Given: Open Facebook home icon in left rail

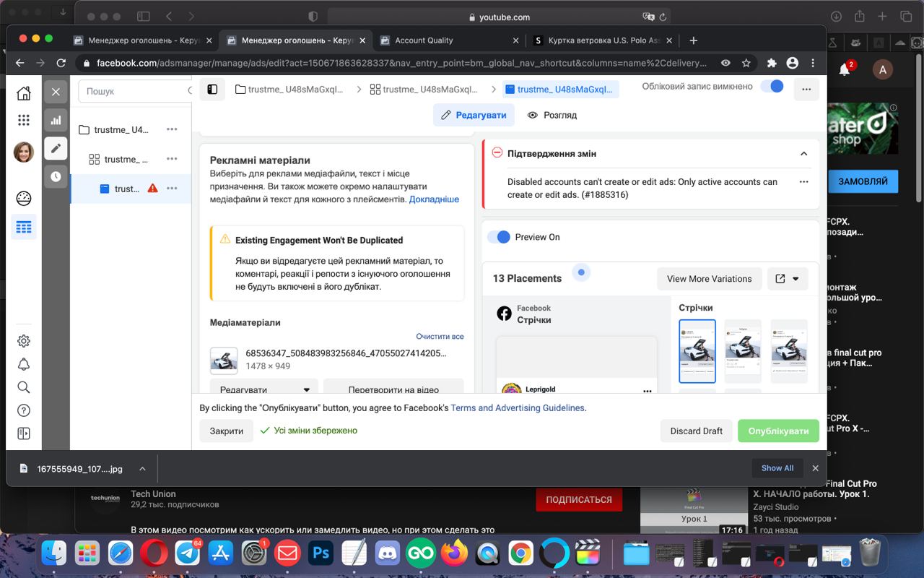Looking at the screenshot, I should 24,93.
